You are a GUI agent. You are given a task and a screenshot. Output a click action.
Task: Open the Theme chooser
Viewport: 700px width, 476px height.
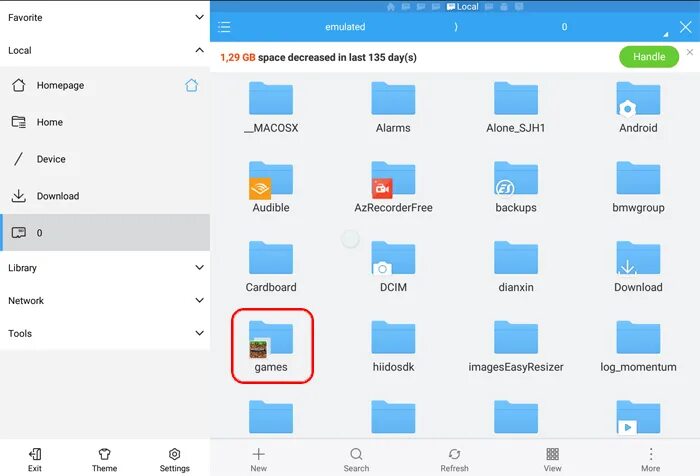pyautogui.click(x=104, y=460)
